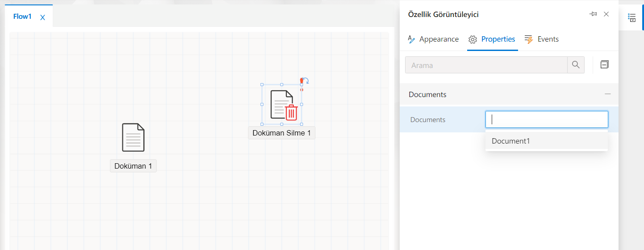Click the Arama search input field
644x250 pixels.
pyautogui.click(x=486, y=65)
